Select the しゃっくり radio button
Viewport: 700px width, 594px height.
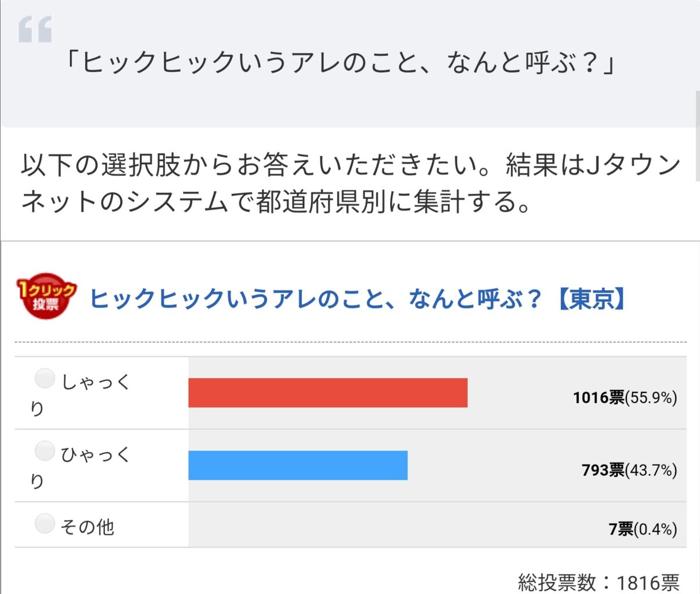tap(45, 379)
